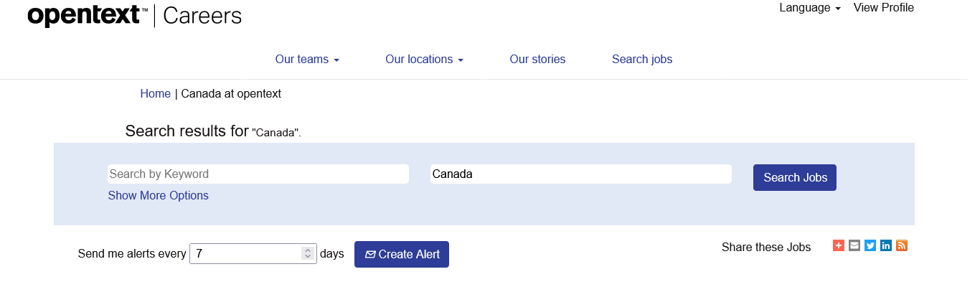980x287 pixels.
Task: Decrease alert days with stepper down arrow
Action: 308,257
